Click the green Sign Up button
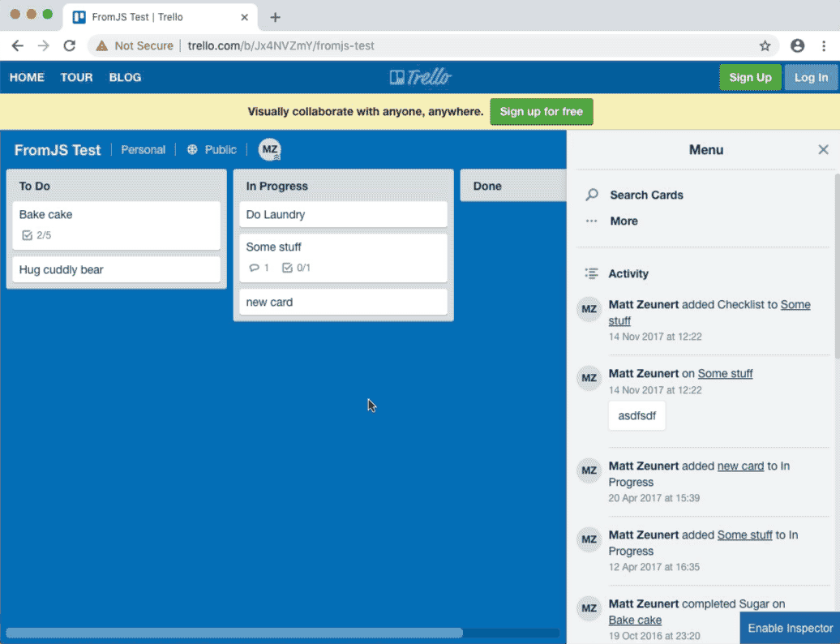This screenshot has height=644, width=840. (x=750, y=77)
